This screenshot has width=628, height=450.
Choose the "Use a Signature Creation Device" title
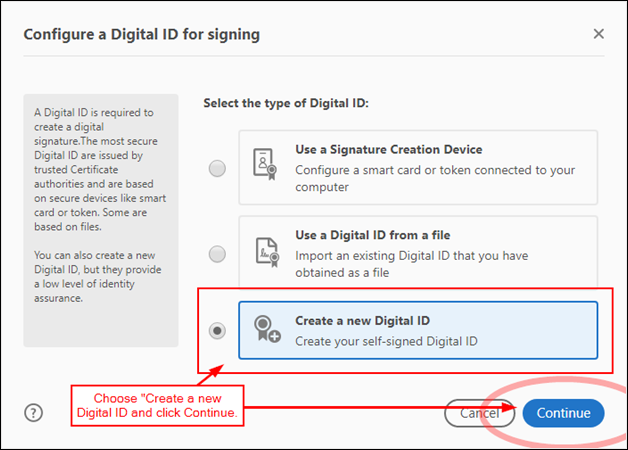[x=388, y=149]
